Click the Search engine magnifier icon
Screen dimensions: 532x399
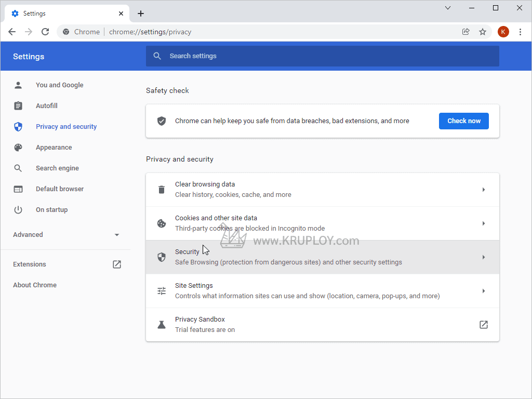coord(18,168)
